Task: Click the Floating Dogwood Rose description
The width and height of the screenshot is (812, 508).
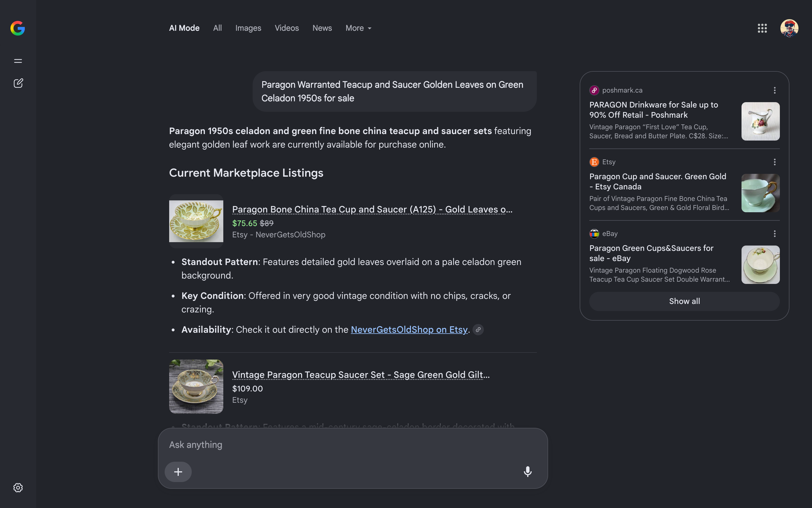Action: [659, 275]
